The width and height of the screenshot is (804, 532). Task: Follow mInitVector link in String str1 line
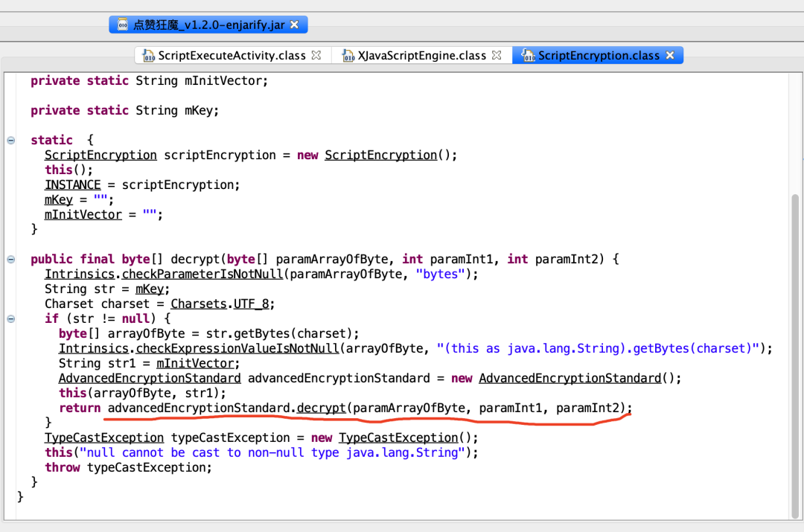[195, 363]
